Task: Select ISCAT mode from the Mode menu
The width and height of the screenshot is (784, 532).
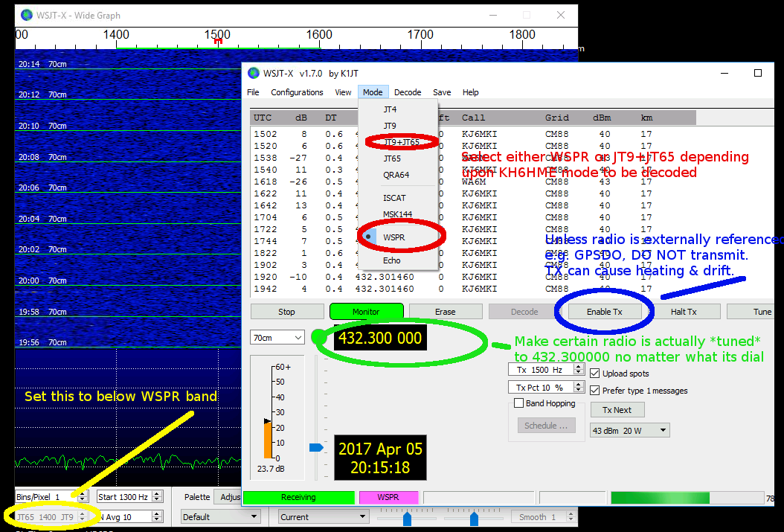Action: 398,198
